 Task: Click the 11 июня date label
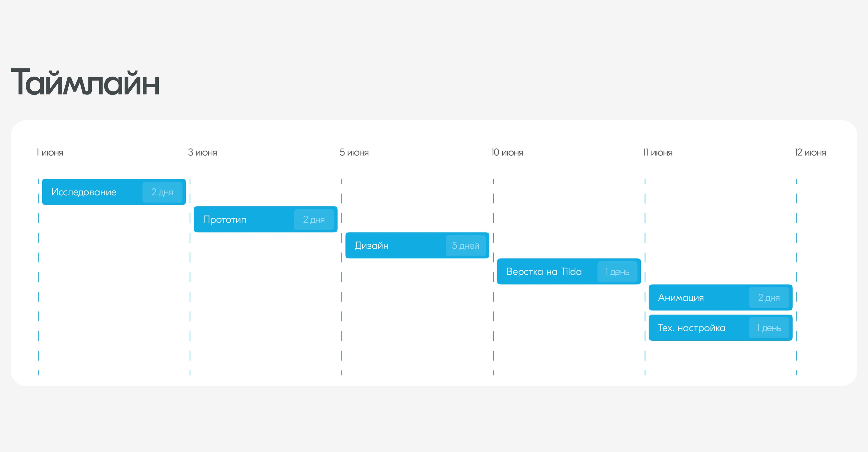[x=658, y=152]
